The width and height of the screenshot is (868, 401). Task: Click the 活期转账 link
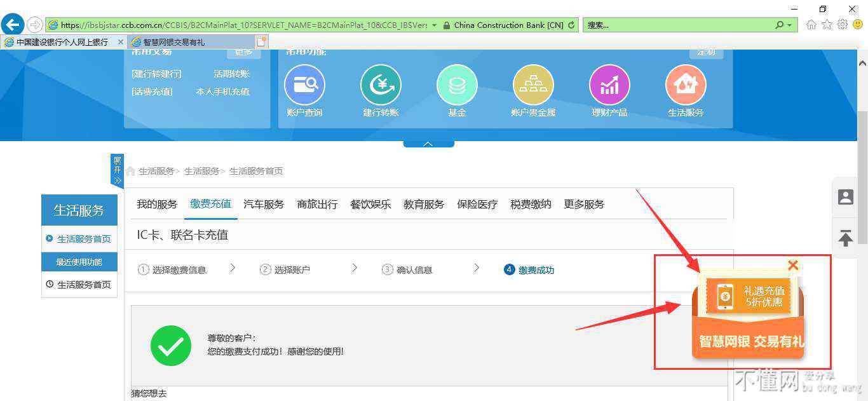pos(231,74)
